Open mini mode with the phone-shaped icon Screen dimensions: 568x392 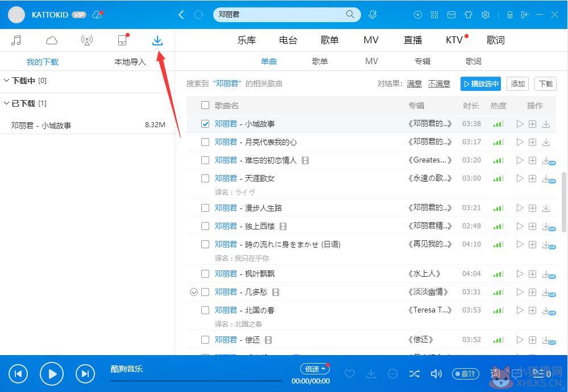509,15
